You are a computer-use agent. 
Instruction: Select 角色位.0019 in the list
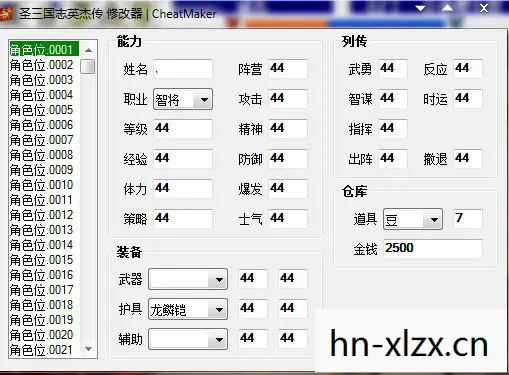44,320
